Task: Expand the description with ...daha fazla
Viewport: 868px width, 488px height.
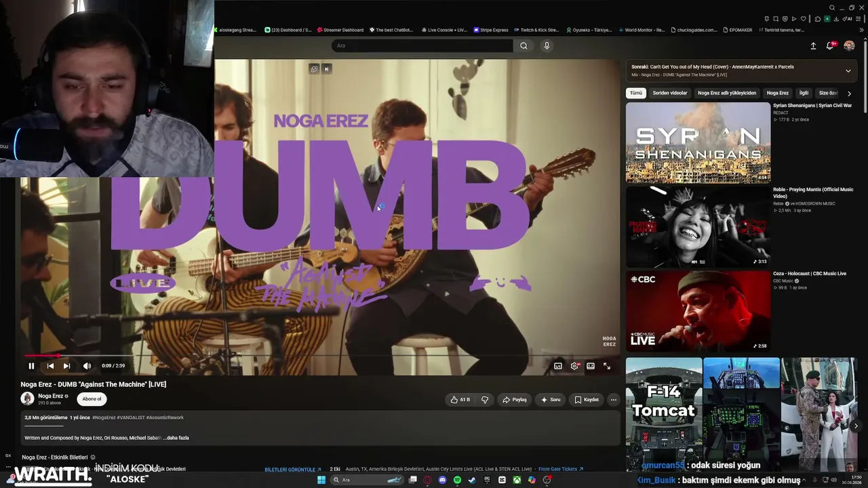Action: (x=176, y=438)
